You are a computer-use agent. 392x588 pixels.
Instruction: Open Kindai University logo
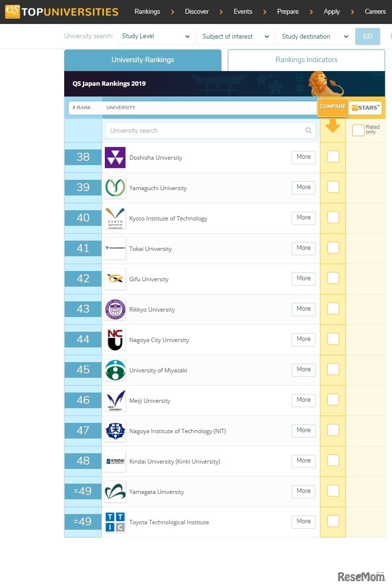point(115,461)
